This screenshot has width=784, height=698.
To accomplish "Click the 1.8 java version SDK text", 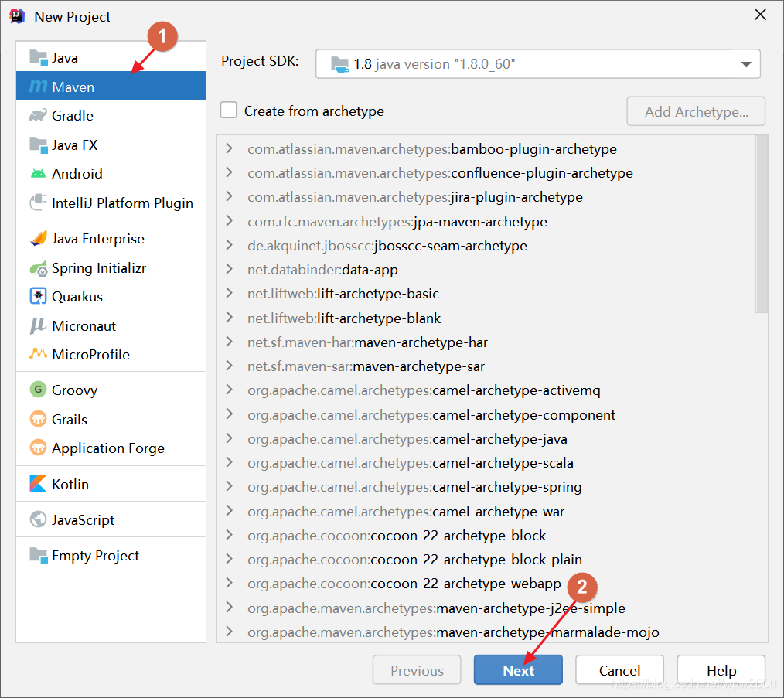I will [434, 64].
